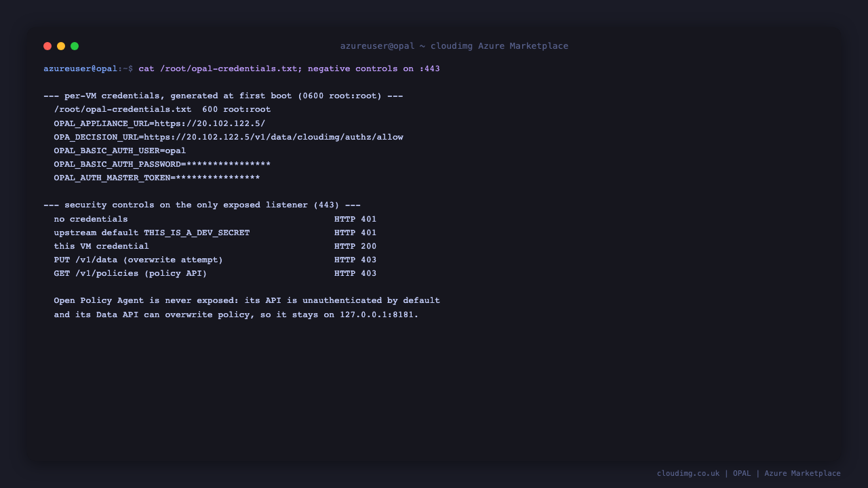This screenshot has height=488, width=868.
Task: Click the masked OPAL_BASIC_AUTH_PASSWORD value
Action: pos(229,165)
